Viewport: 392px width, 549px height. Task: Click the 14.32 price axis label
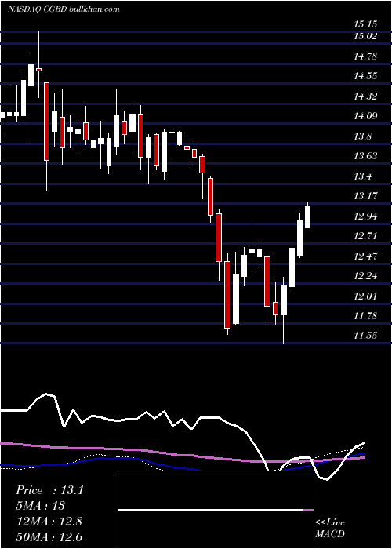point(365,96)
